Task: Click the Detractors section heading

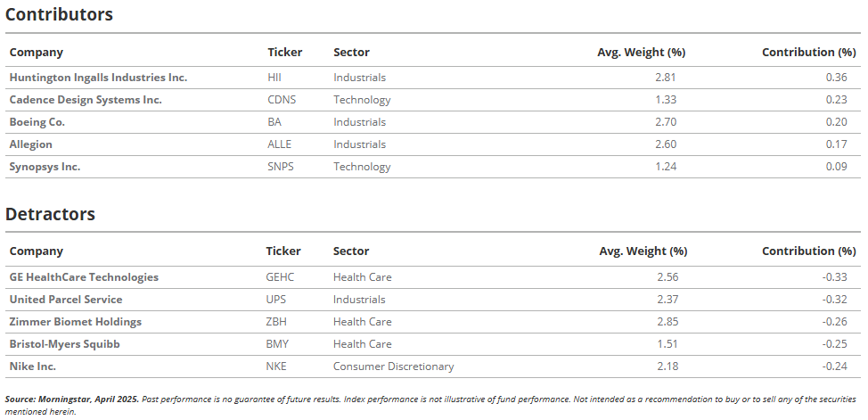Action: pos(51,214)
